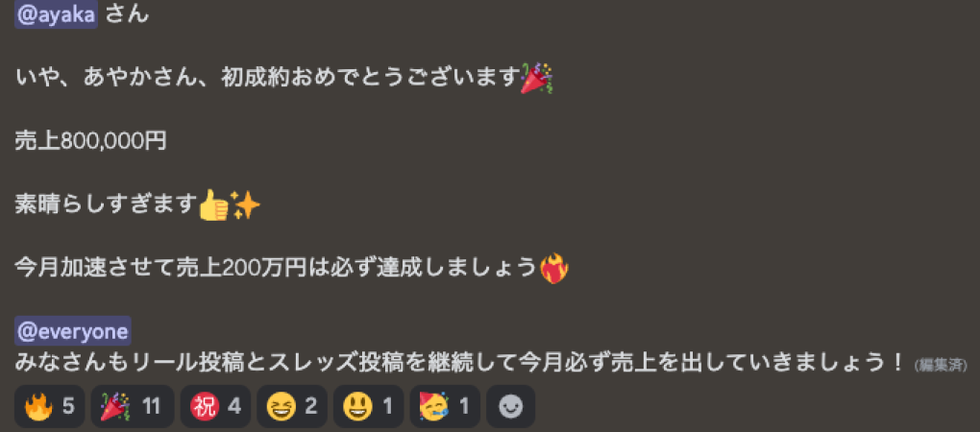This screenshot has width=980, height=432.
Task: Click the thumbs up emoji in message
Action: (213, 205)
